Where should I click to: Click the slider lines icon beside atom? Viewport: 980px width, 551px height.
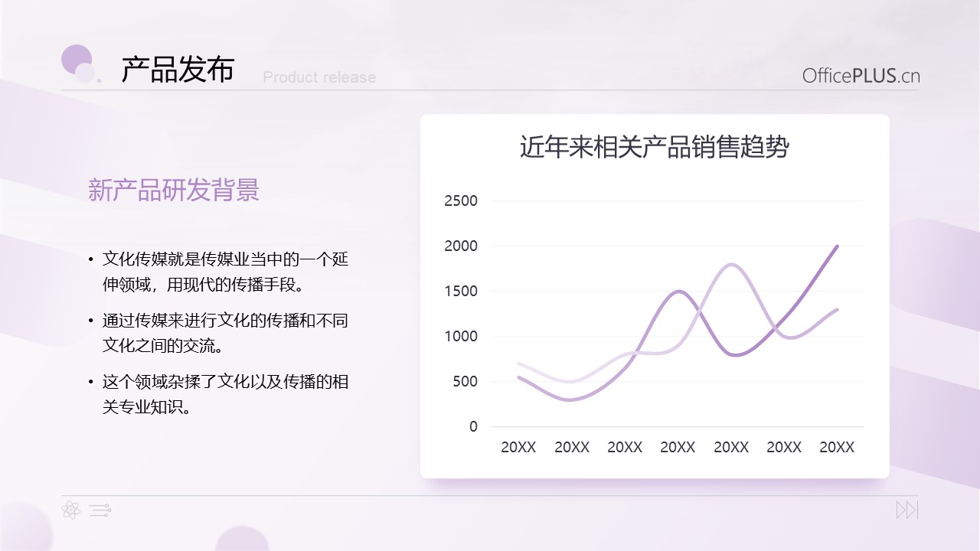[100, 510]
